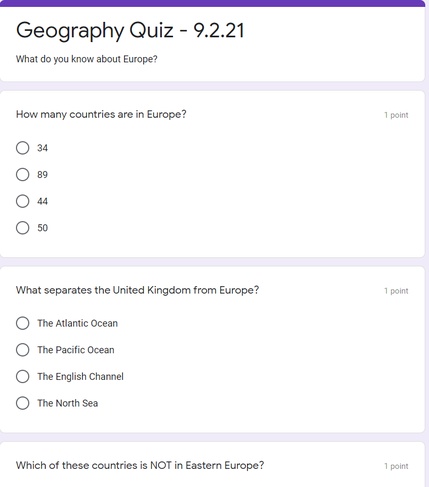Choose The Pacific Ocean option

tap(22, 350)
